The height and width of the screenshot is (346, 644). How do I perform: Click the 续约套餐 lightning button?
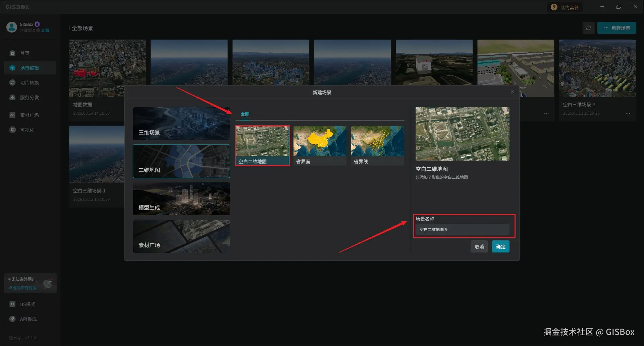coord(566,7)
